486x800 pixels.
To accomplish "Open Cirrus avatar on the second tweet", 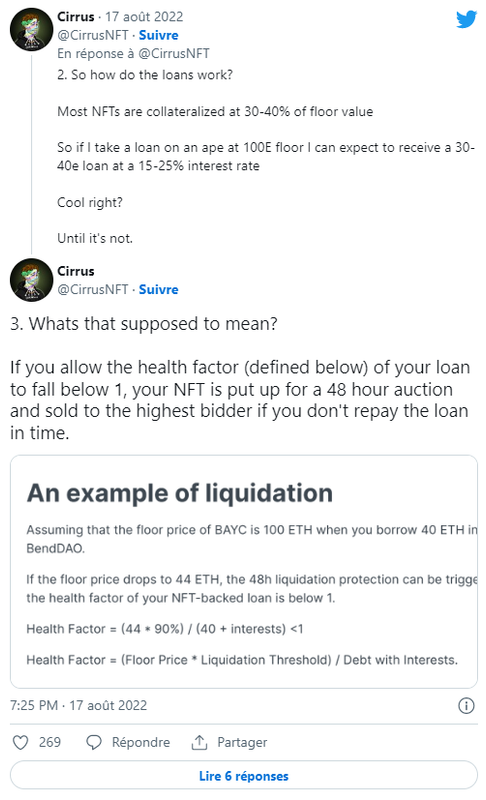I will tap(32, 280).
